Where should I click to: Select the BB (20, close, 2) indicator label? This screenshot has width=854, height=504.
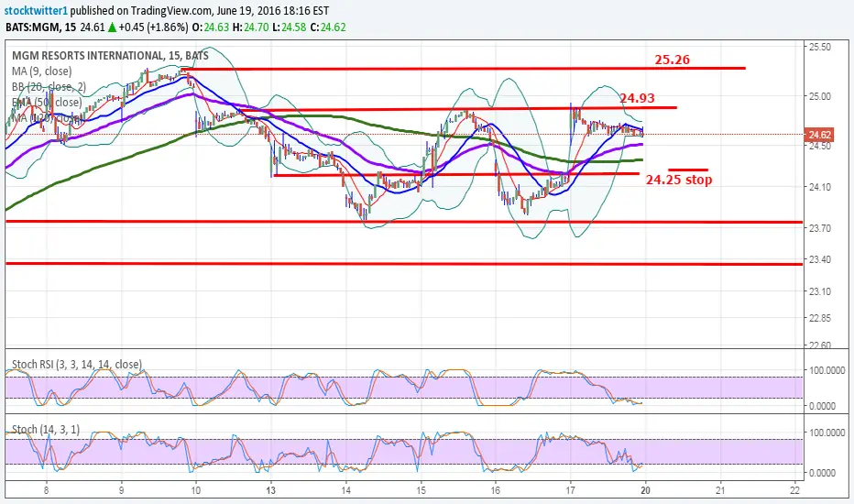(49, 87)
